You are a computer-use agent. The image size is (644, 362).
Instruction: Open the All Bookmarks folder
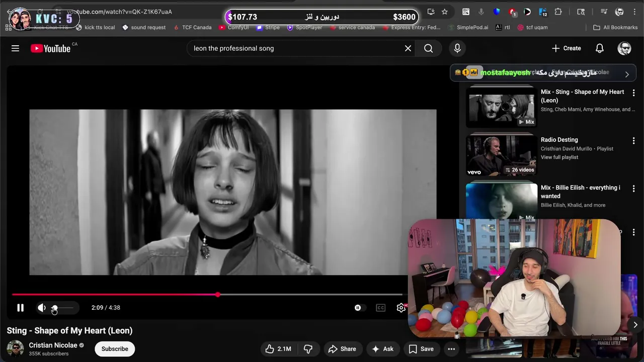click(615, 27)
